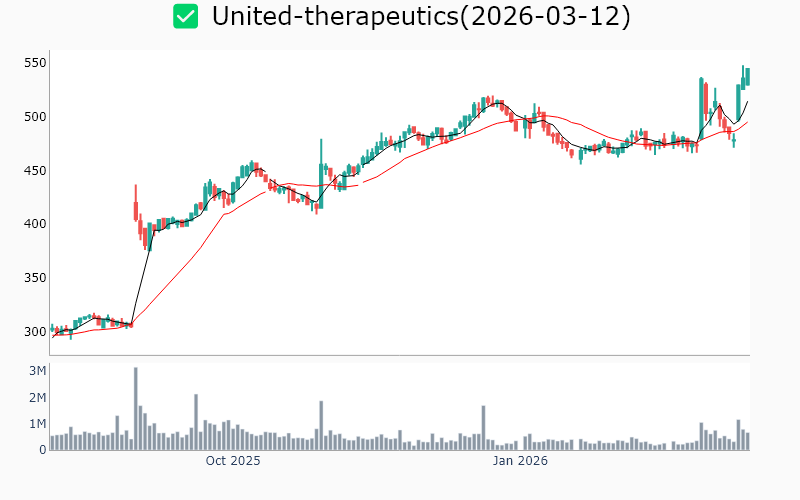Select the Oct 2025 date axis label
This screenshot has height=500, width=800.
click(232, 461)
